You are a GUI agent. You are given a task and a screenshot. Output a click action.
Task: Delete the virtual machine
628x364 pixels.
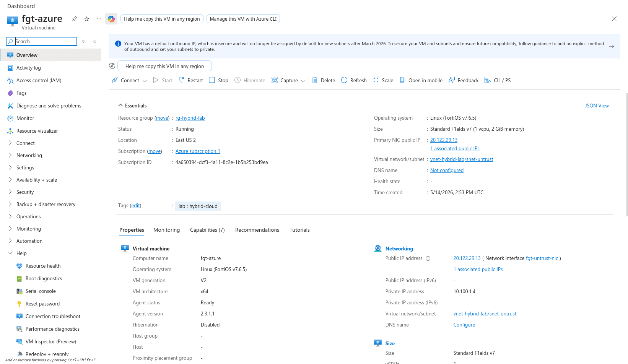tap(324, 80)
